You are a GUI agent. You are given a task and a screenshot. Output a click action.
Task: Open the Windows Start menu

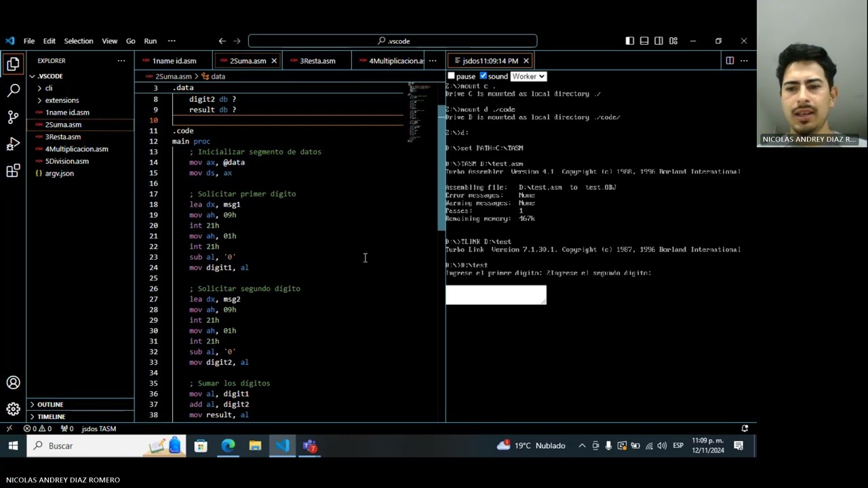click(x=13, y=445)
